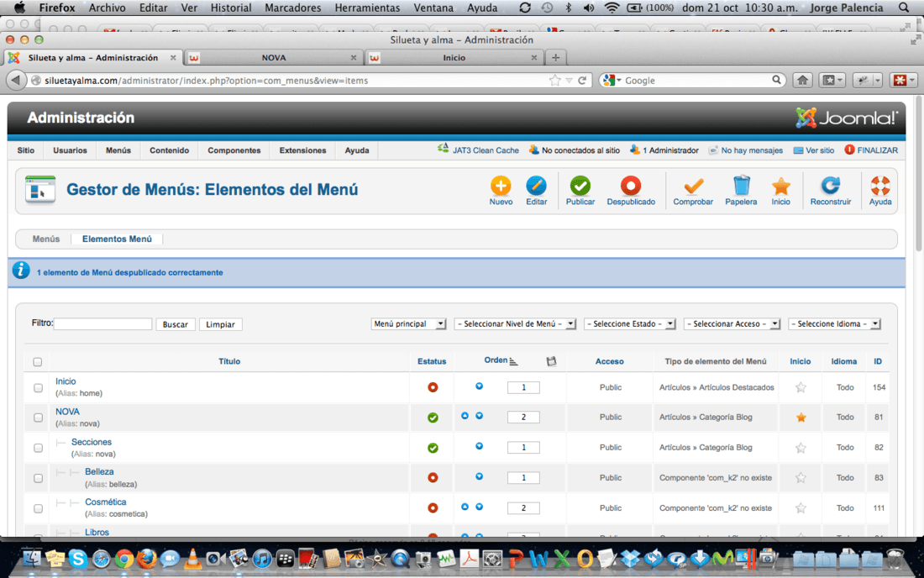
Task: Move NOVA item up with arrow
Action: pyautogui.click(x=465, y=416)
